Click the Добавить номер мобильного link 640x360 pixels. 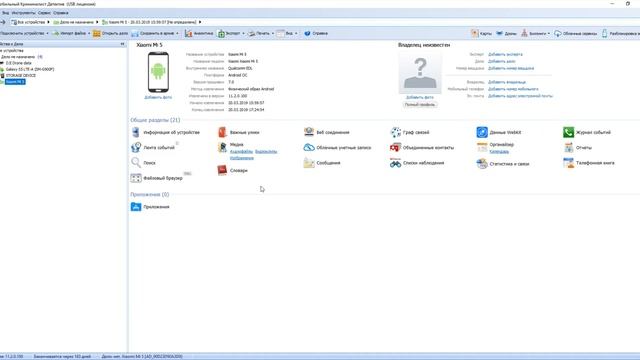(x=513, y=89)
